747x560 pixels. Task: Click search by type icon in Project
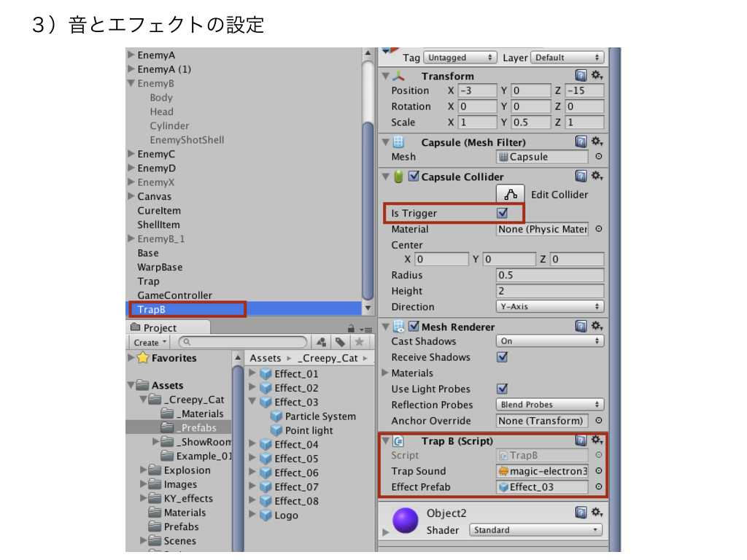pyautogui.click(x=322, y=342)
